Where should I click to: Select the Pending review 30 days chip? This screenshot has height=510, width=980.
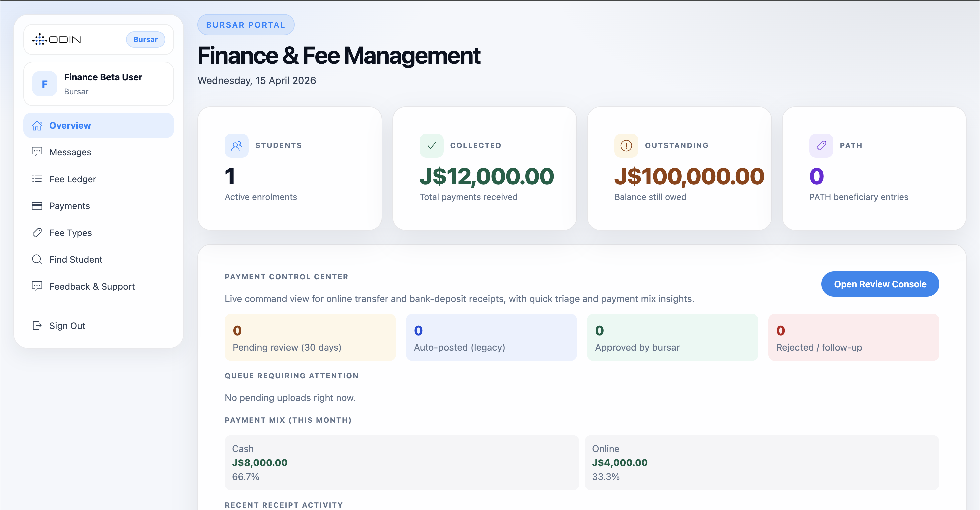click(310, 337)
